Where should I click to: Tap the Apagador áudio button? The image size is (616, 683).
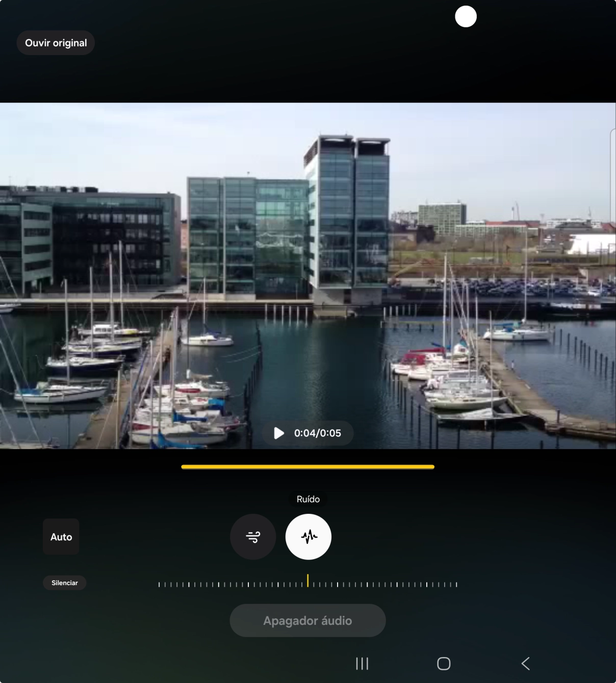click(x=307, y=620)
